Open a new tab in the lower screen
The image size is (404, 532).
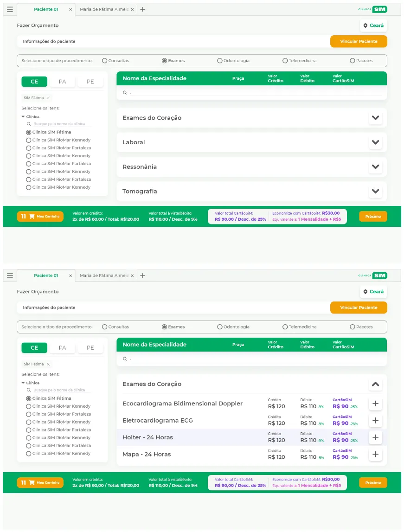coord(142,276)
